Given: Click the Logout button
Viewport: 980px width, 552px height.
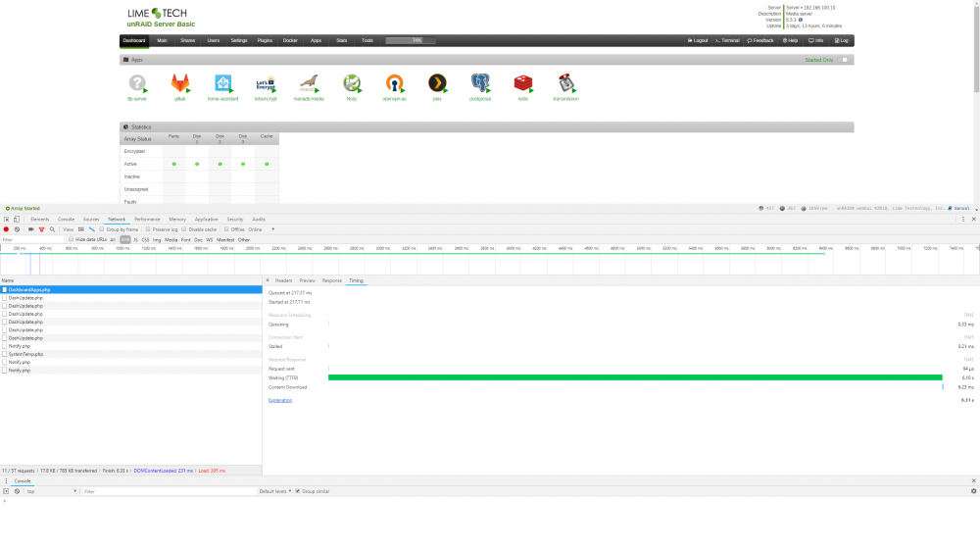Looking at the screenshot, I should (x=698, y=40).
